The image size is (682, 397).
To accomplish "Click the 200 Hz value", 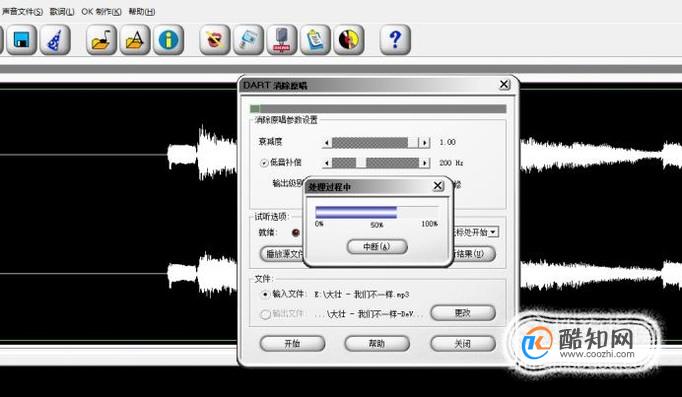I will coord(451,163).
